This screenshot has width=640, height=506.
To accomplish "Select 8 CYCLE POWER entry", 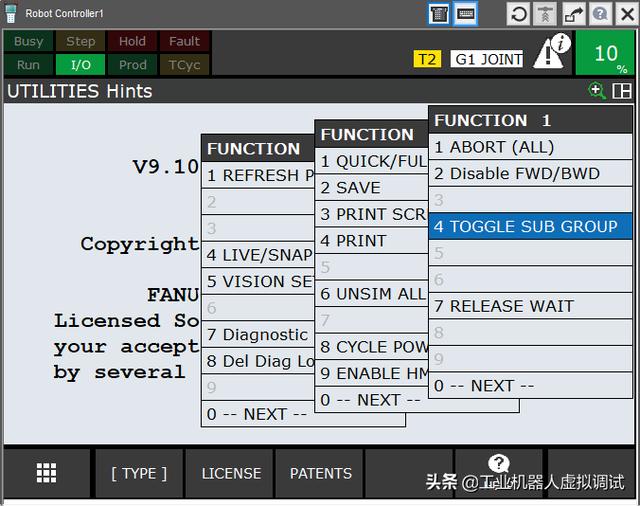I will click(372, 347).
